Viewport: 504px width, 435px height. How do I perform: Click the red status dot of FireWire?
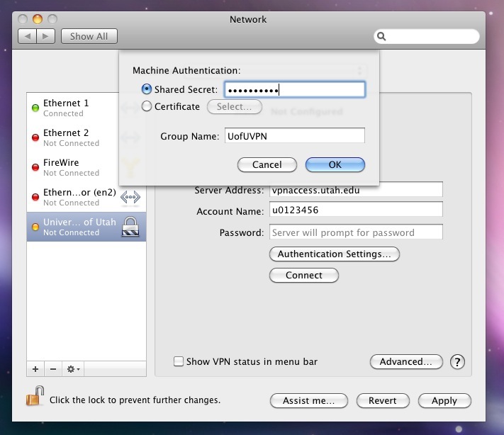(x=35, y=167)
